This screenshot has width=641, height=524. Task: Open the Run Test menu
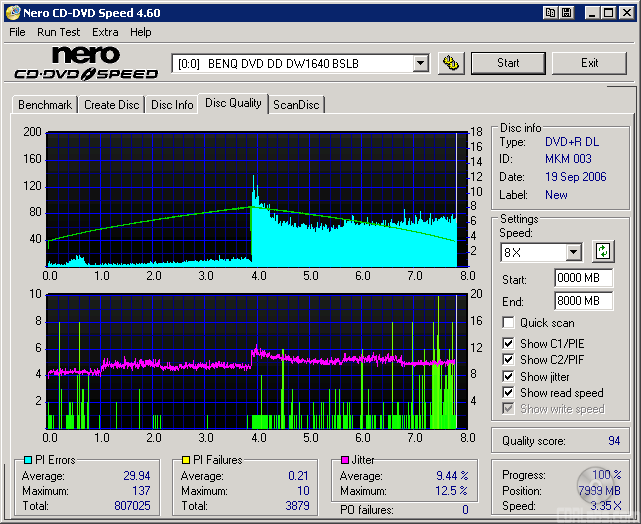click(x=59, y=32)
